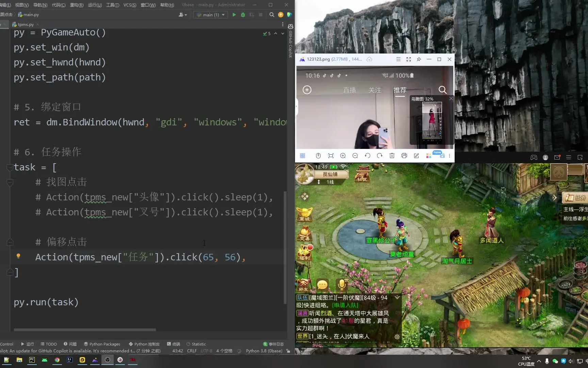
Task: Click the CRLF line separator widget
Action: [192, 351]
